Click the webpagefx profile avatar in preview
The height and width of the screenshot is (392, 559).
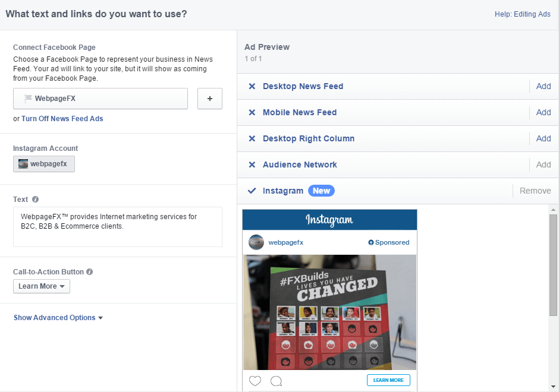tap(256, 242)
